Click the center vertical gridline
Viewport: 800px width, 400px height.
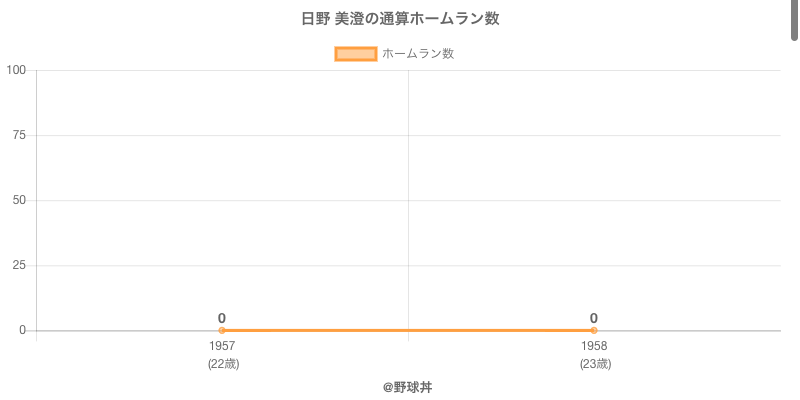[x=408, y=200]
